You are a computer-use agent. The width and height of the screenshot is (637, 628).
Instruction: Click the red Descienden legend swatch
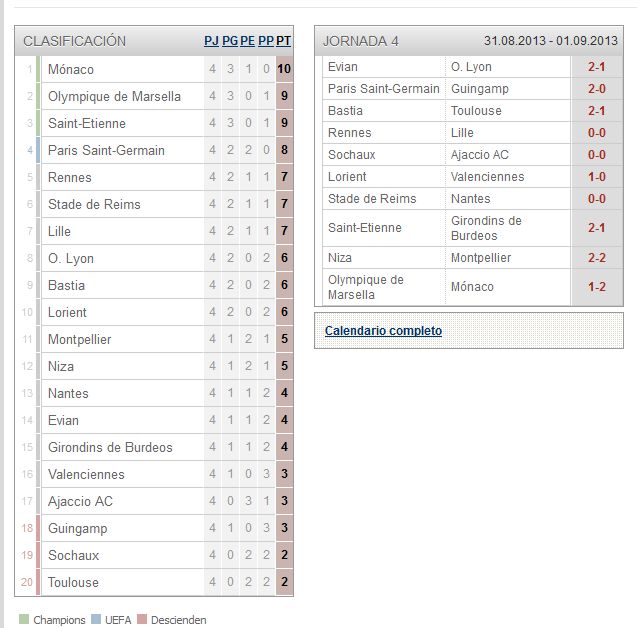click(x=142, y=619)
